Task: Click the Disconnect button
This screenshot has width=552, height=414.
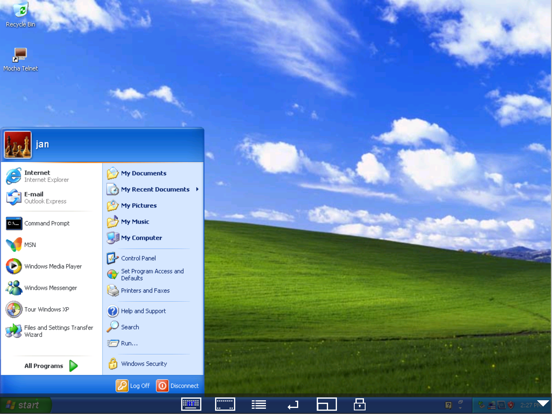Action: 177,386
